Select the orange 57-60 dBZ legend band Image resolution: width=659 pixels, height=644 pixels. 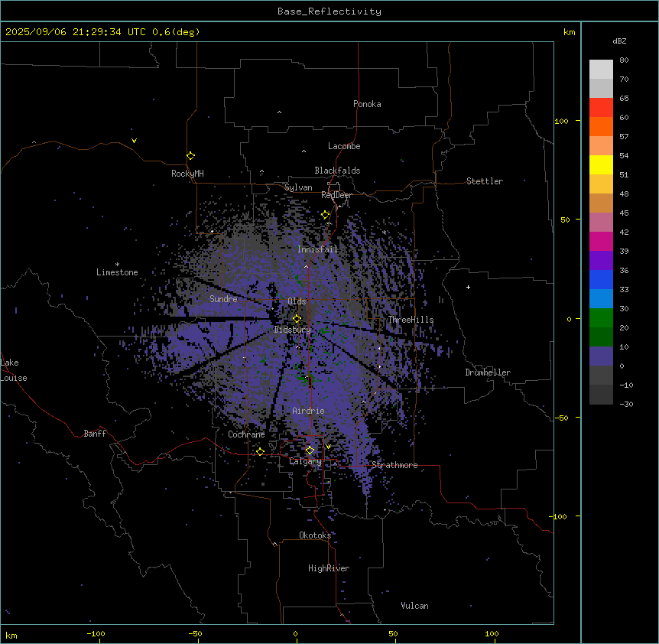(601, 126)
